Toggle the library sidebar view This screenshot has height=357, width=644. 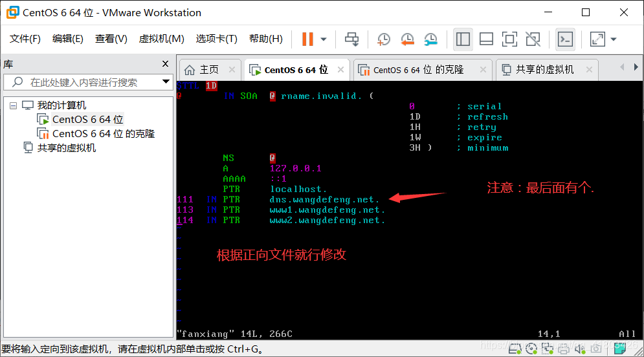point(463,39)
